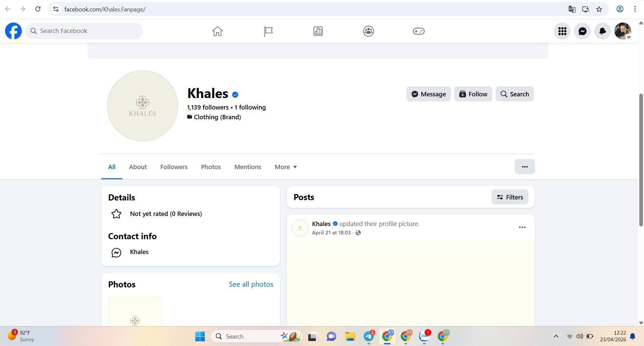The width and height of the screenshot is (644, 346).
Task: Open the weather widget showing 92°F Sunny
Action: coord(21,336)
